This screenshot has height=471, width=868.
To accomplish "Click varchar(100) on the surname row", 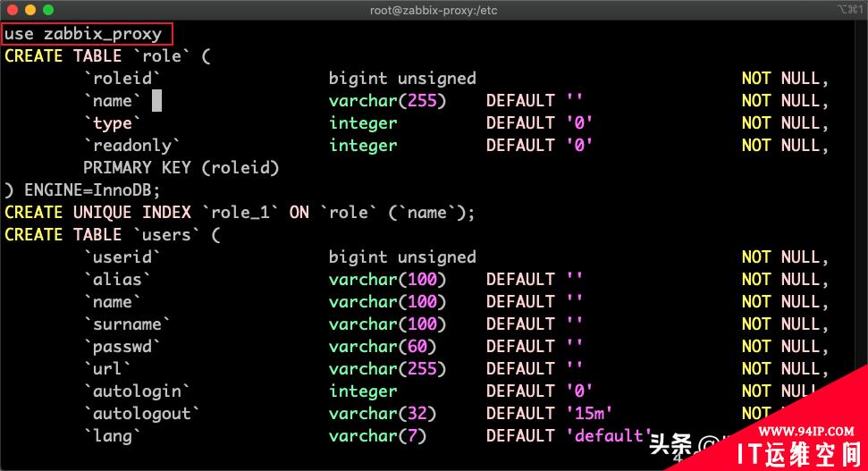I will [387, 324].
